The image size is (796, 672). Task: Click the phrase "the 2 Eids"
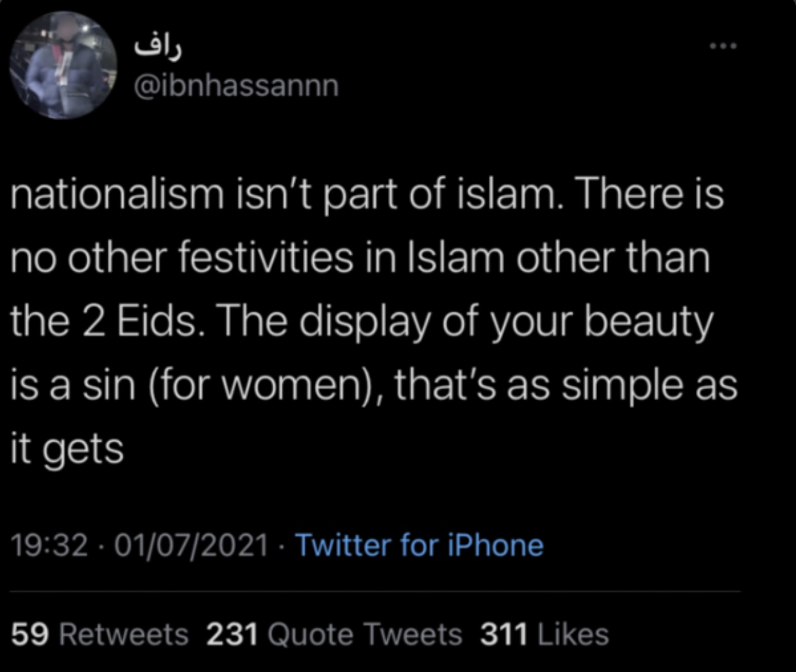coord(105,322)
